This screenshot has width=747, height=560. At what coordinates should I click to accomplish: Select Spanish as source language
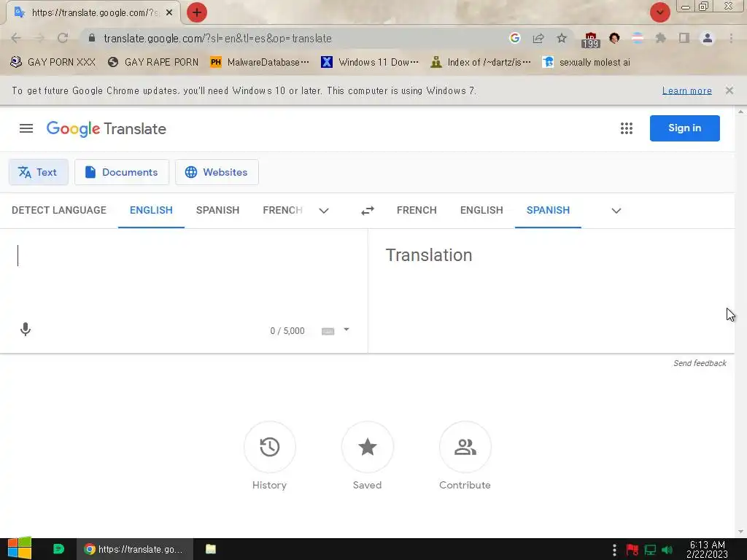click(x=217, y=211)
